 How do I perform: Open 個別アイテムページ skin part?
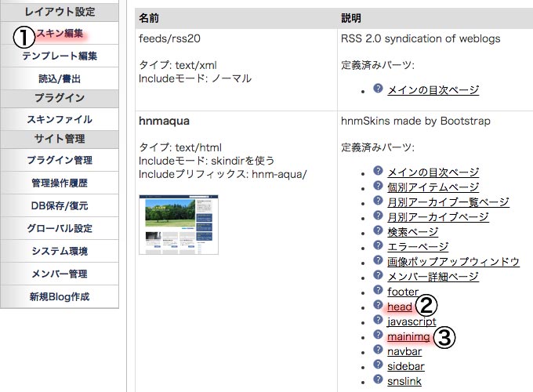pyautogui.click(x=433, y=187)
